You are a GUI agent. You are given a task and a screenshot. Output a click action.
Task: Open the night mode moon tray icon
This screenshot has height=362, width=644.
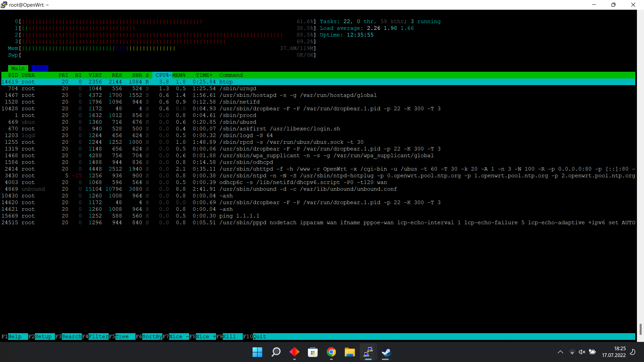click(633, 352)
